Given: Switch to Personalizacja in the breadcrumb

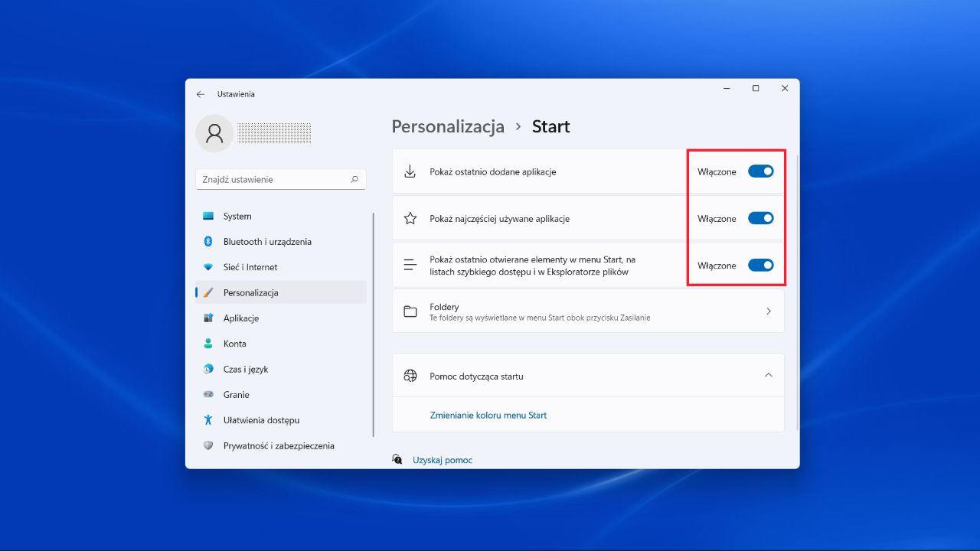Looking at the screenshot, I should [x=447, y=126].
